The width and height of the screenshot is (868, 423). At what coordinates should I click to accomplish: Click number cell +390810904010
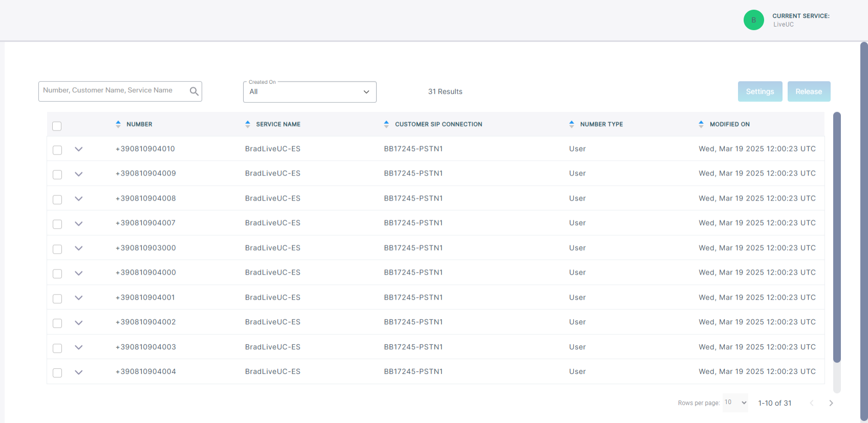[x=145, y=149]
